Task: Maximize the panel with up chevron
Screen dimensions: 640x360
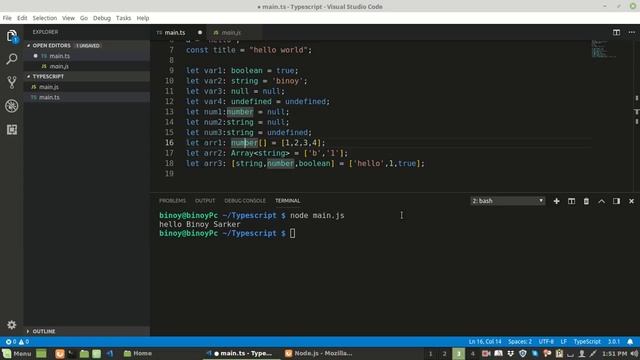Action: tap(601, 201)
